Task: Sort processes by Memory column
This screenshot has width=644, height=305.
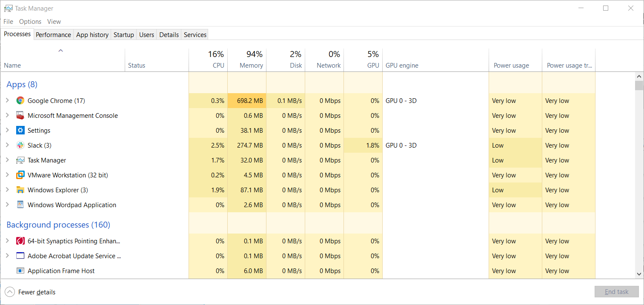Action: point(251,66)
